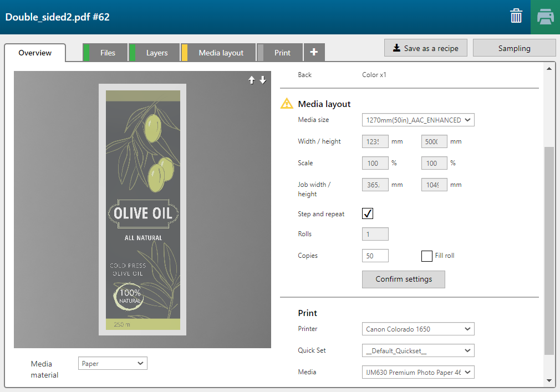Open the Quick Set dropdown
Screen dimensions: 560x392
[x=418, y=350]
